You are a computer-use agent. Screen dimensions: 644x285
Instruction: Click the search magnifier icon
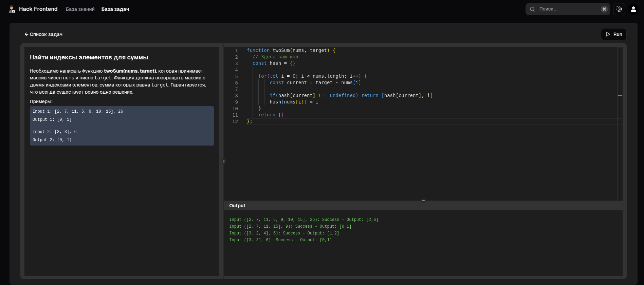532,9
